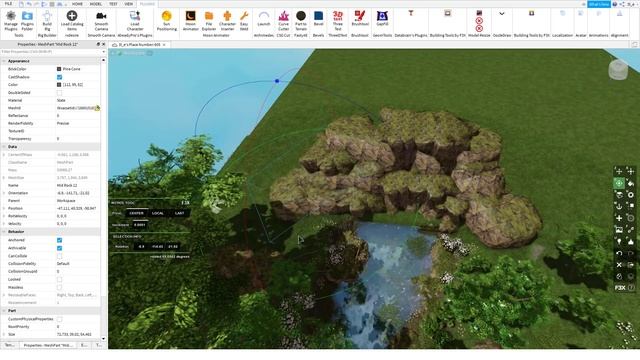Switch to the HOME ribbon tab
This screenshot has width=640, height=360.
[77, 4]
